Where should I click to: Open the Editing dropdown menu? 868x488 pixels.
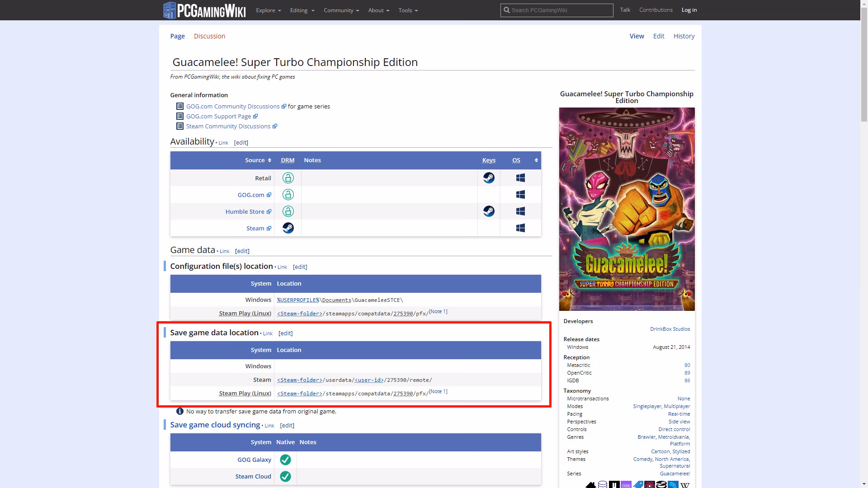302,10
